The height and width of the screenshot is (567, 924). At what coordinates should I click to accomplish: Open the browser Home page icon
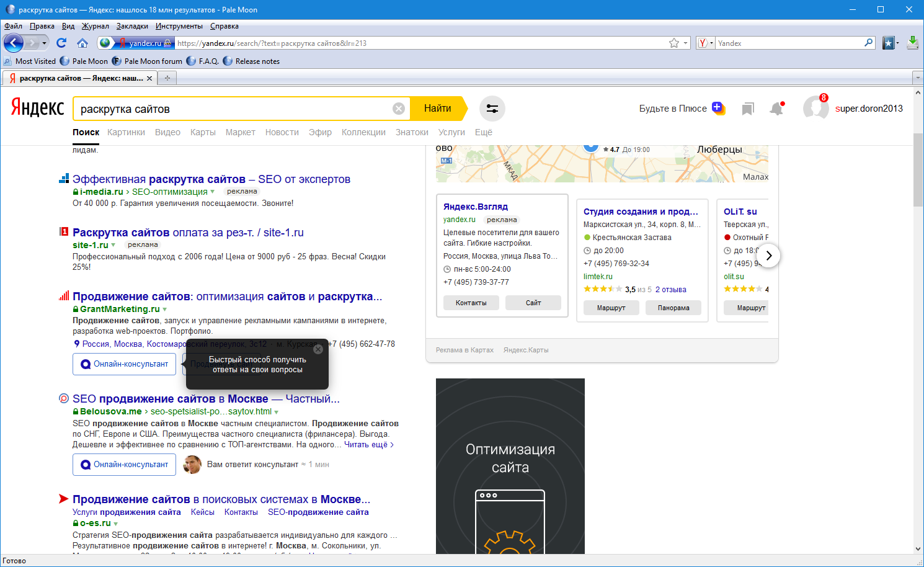pyautogui.click(x=82, y=43)
